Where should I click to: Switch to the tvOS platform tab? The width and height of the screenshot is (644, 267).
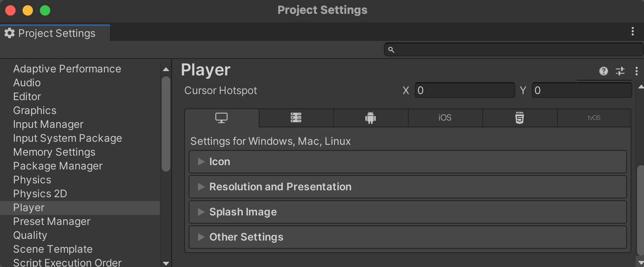pos(594,118)
